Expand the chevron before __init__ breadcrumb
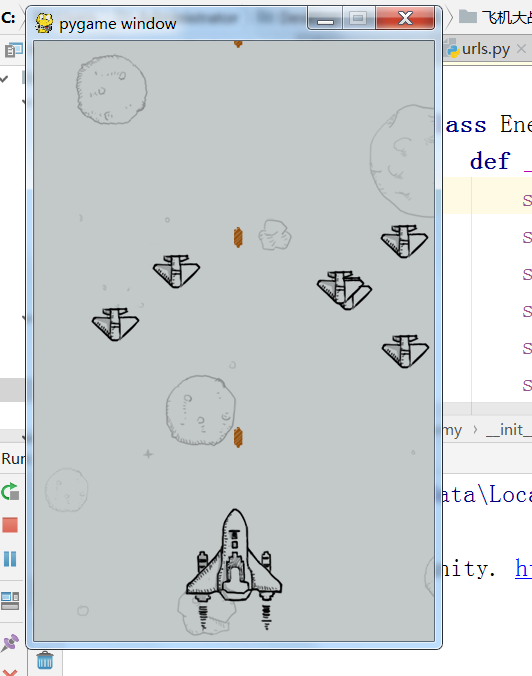 (475, 429)
